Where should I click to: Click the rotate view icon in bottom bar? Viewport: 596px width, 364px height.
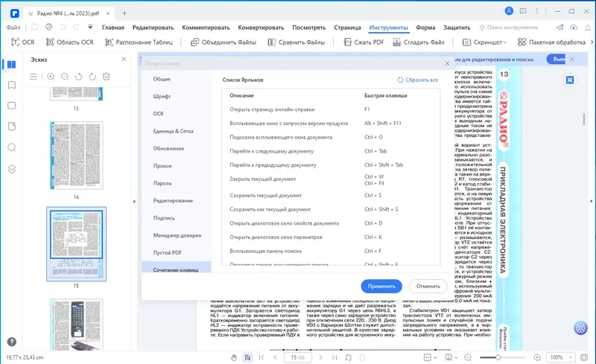click(348, 357)
